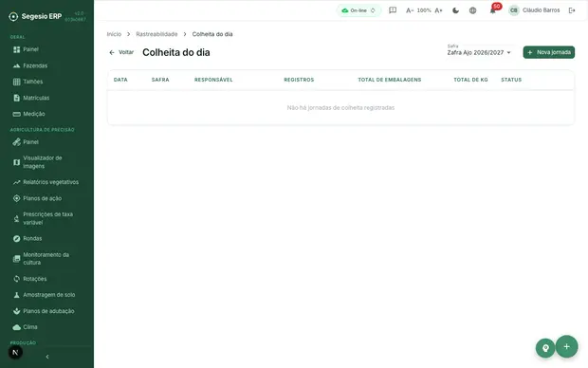Open notifications bell with 50 badge
The width and height of the screenshot is (588, 368).
click(x=493, y=10)
